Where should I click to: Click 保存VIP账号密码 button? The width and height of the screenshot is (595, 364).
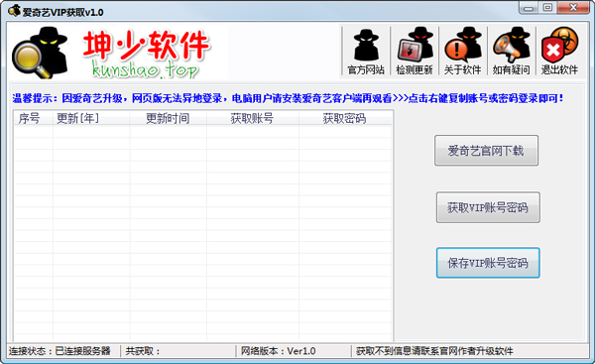488,263
